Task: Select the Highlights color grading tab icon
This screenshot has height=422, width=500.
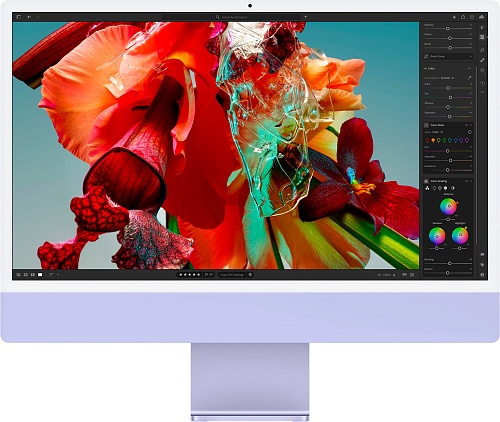Action: [x=446, y=188]
